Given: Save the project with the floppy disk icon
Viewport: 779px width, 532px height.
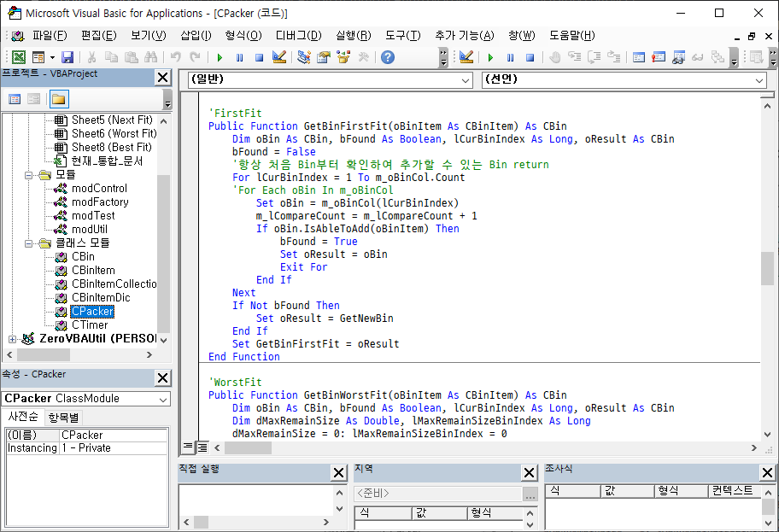Looking at the screenshot, I should coord(67,57).
